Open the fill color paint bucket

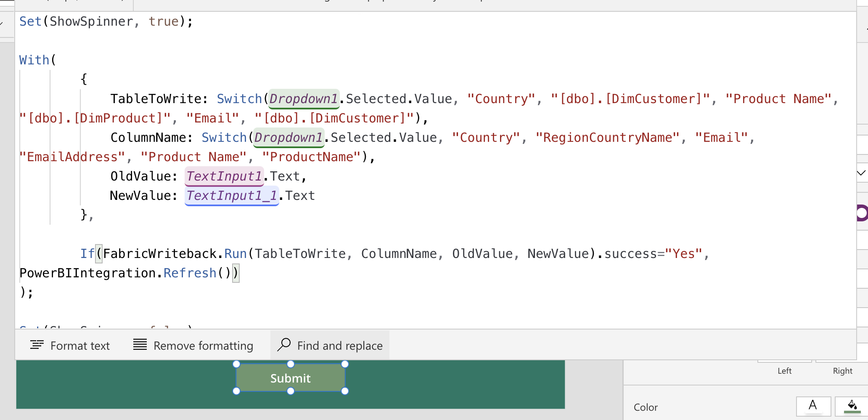pos(852,406)
